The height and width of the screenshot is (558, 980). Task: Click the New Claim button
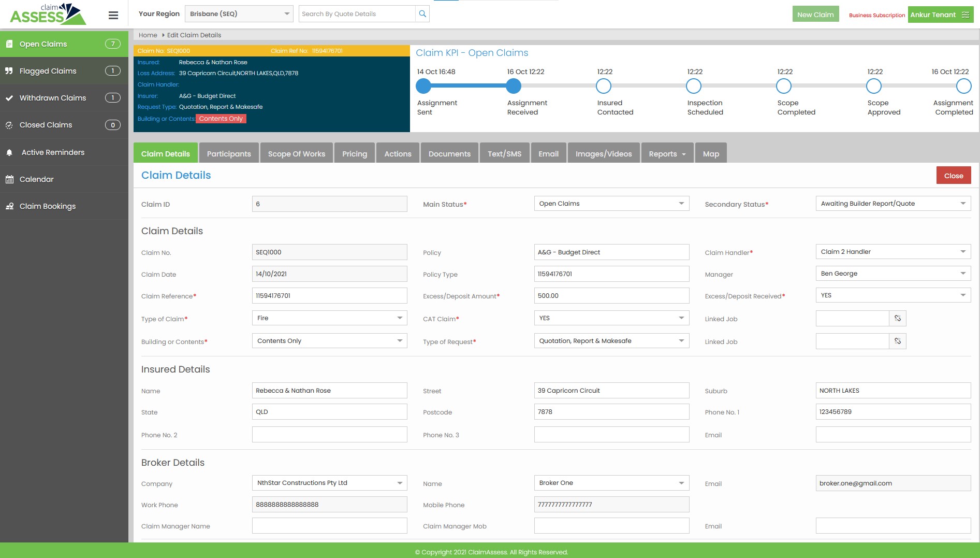[x=815, y=15]
